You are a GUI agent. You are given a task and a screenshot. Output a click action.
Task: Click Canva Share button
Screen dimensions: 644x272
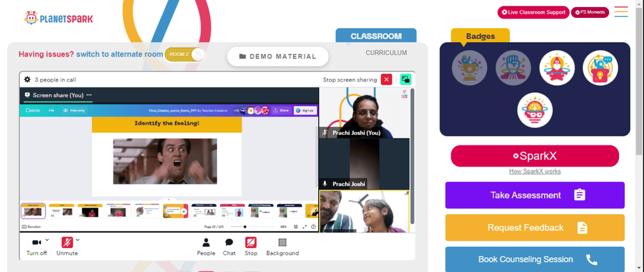(281, 111)
